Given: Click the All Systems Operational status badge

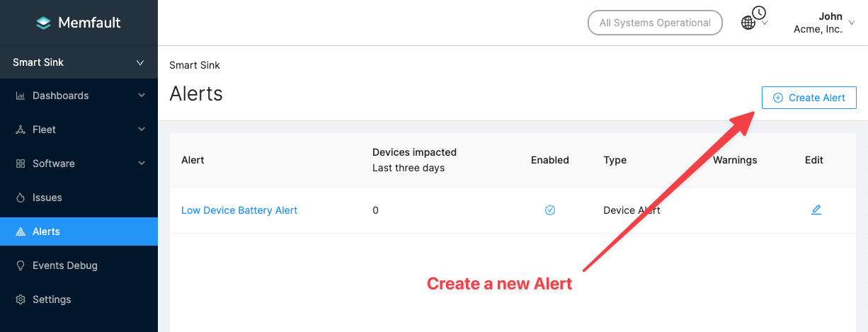Looking at the screenshot, I should [x=655, y=23].
